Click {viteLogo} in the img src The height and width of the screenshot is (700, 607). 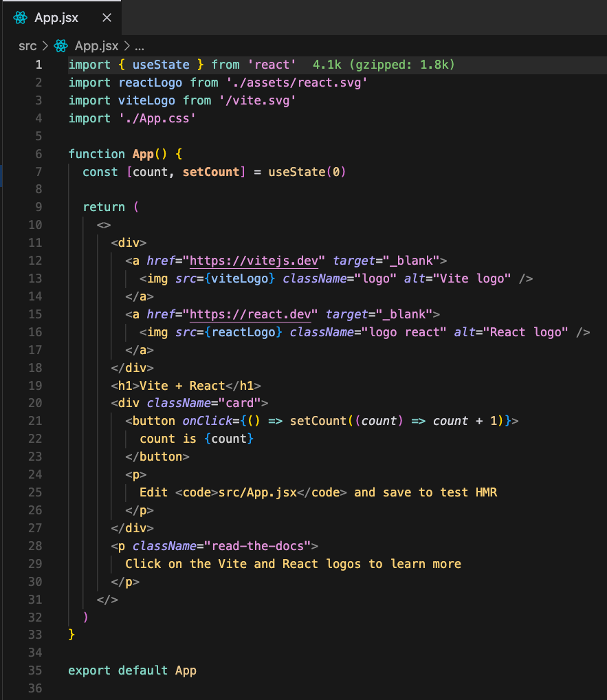[x=240, y=278]
